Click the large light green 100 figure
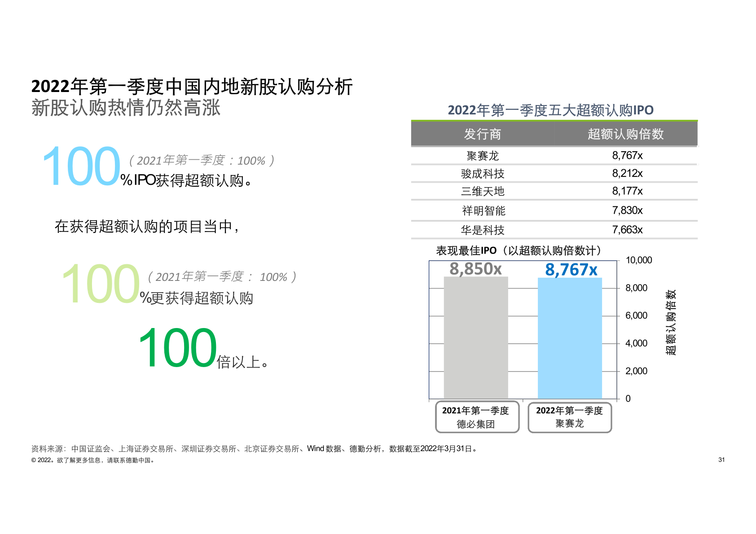 101,285
